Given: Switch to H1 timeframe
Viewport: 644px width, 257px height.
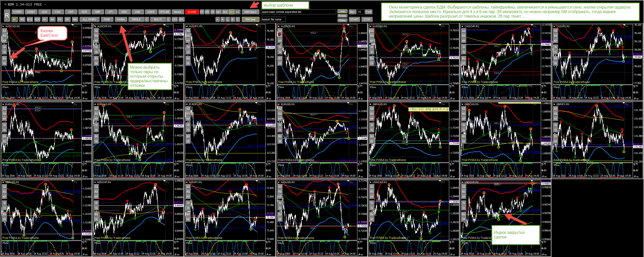Looking at the screenshot, I should point(45,19).
